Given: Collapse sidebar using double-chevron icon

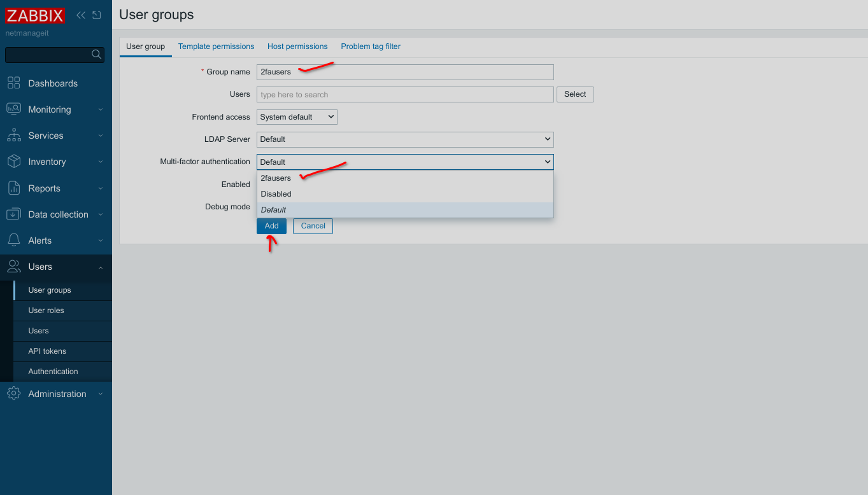Looking at the screenshot, I should coord(81,15).
